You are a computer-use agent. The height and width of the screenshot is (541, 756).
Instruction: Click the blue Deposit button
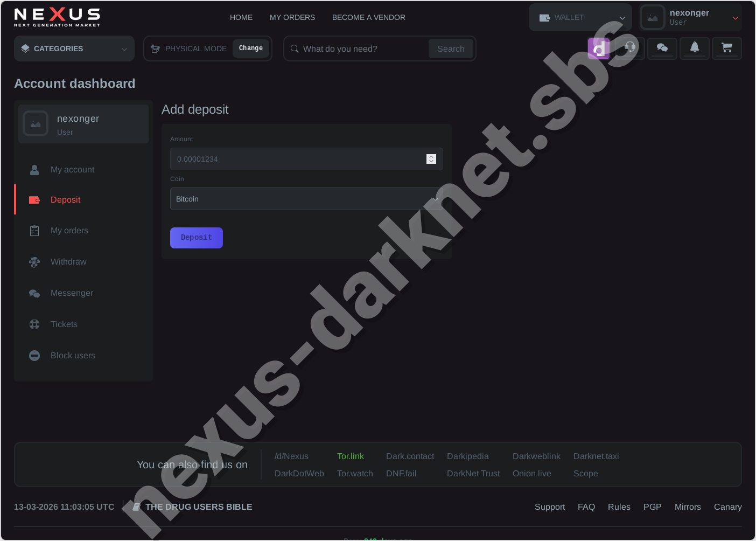click(197, 238)
